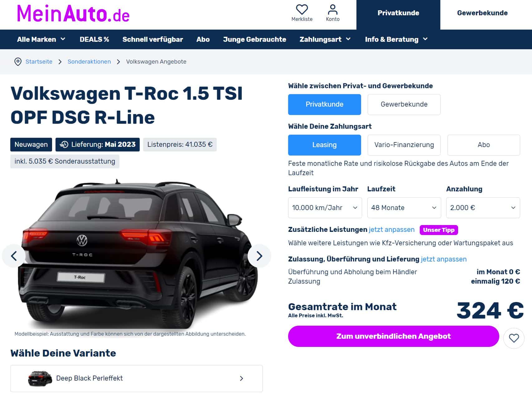The height and width of the screenshot is (398, 532).
Task: Show previous car image with left arrow
Action: pyautogui.click(x=14, y=256)
